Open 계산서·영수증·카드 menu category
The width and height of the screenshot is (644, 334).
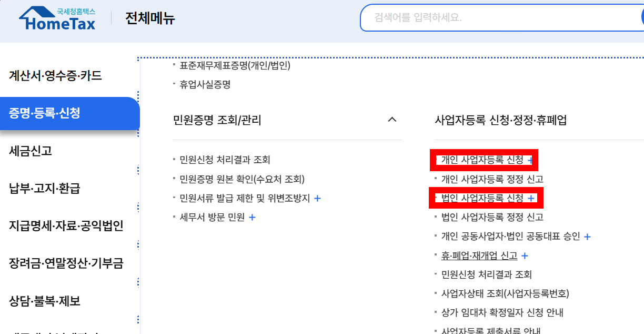pos(54,75)
